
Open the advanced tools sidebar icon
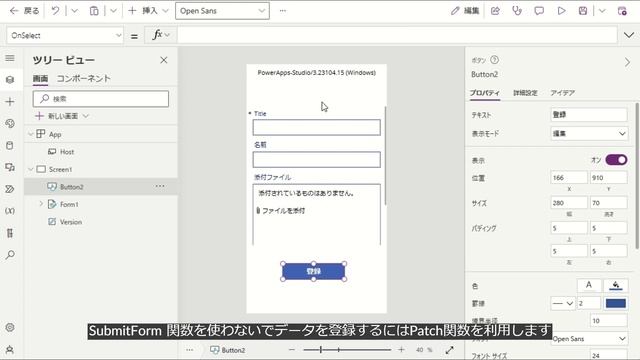pyautogui.click(x=10, y=233)
